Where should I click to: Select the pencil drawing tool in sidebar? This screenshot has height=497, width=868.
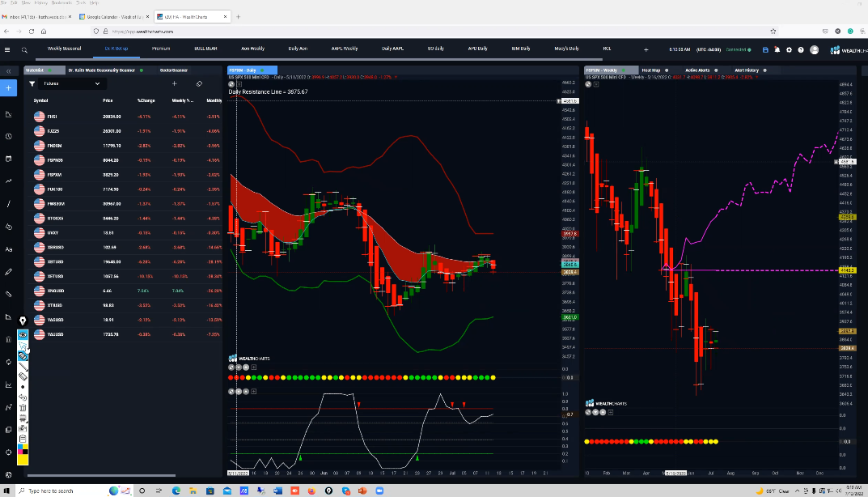click(x=8, y=272)
